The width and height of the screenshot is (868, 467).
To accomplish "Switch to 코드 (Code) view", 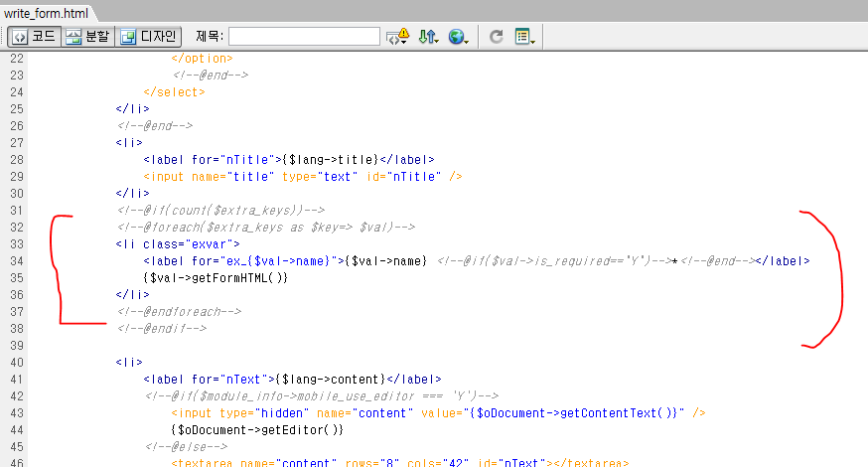I will point(35,37).
